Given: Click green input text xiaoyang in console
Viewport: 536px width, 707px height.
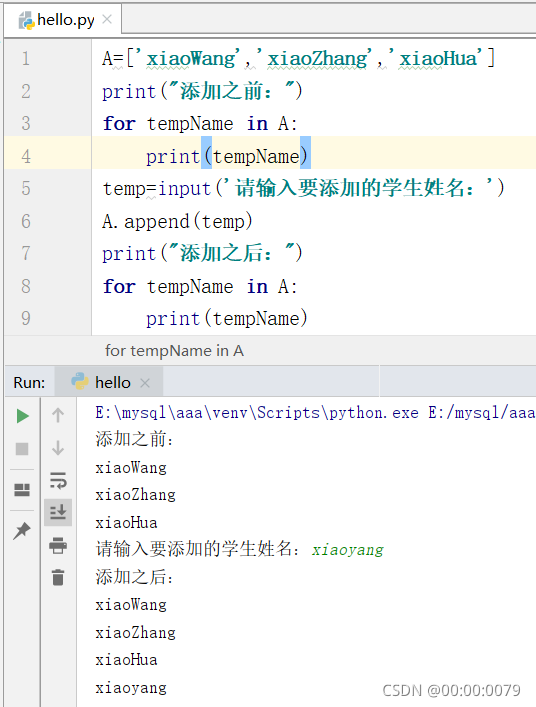Looking at the screenshot, I should 348,550.
